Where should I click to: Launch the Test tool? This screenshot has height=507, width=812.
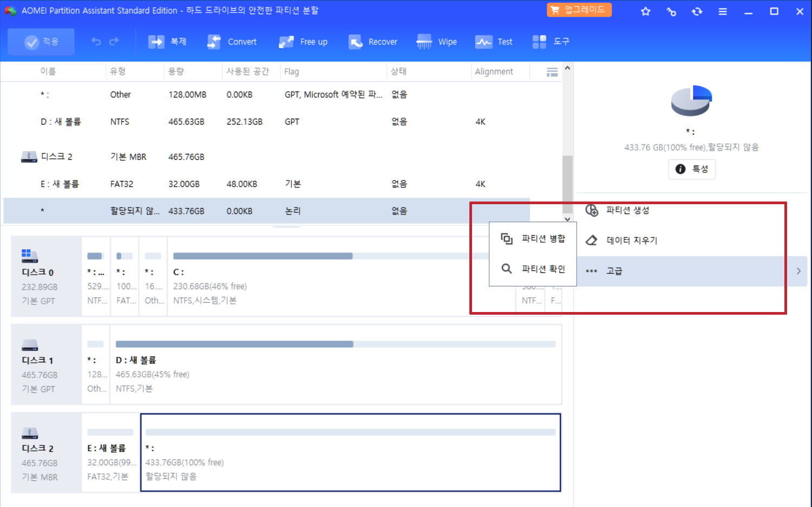(494, 42)
